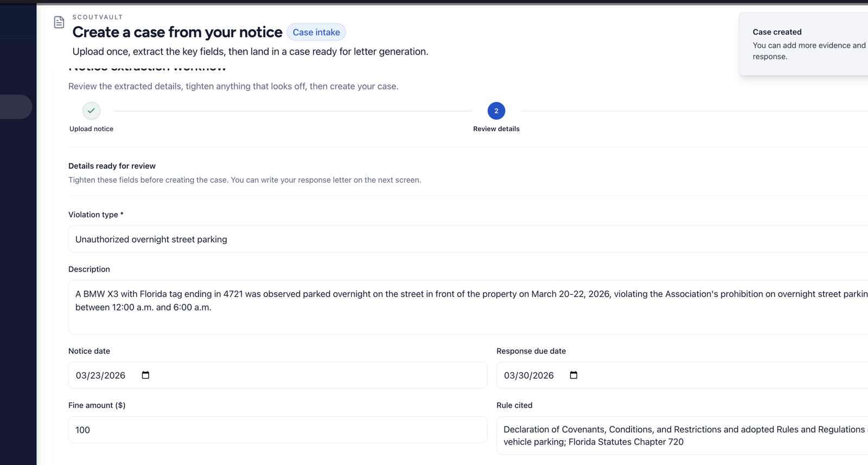The height and width of the screenshot is (465, 868).
Task: Click the 'SCOUTVAULT' brand text
Action: (x=98, y=17)
